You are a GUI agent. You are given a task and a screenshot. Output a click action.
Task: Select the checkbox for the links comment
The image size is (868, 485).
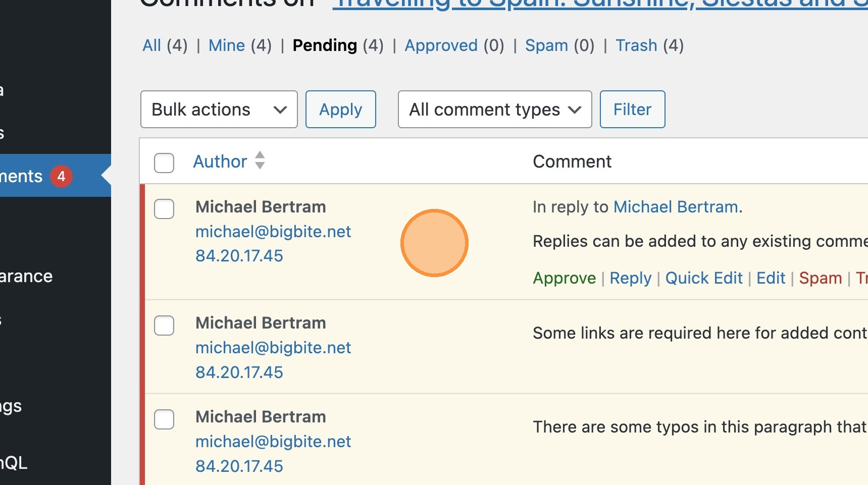pos(164,325)
